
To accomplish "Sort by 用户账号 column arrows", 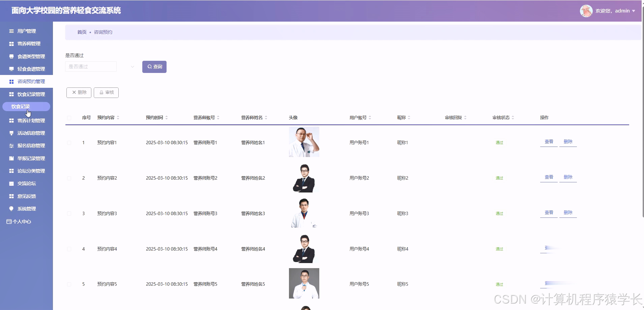I will coord(370,118).
